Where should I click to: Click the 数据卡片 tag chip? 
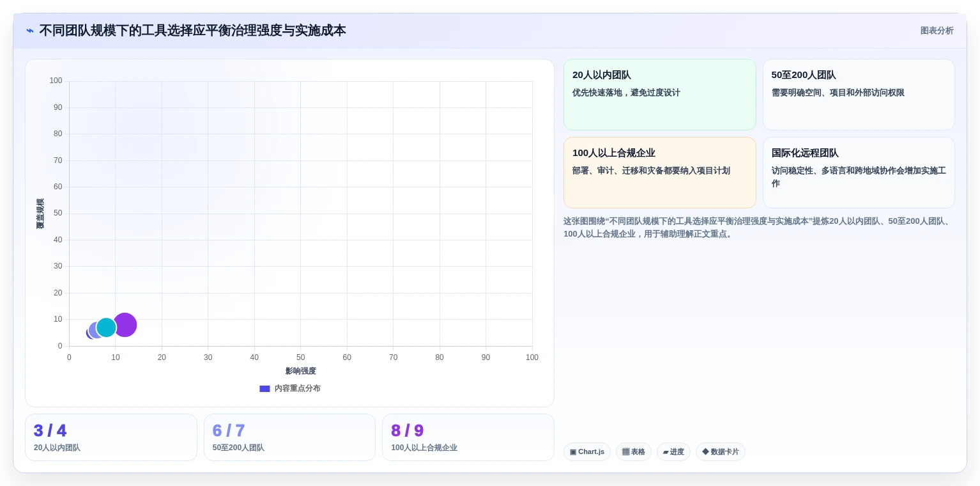[721, 452]
